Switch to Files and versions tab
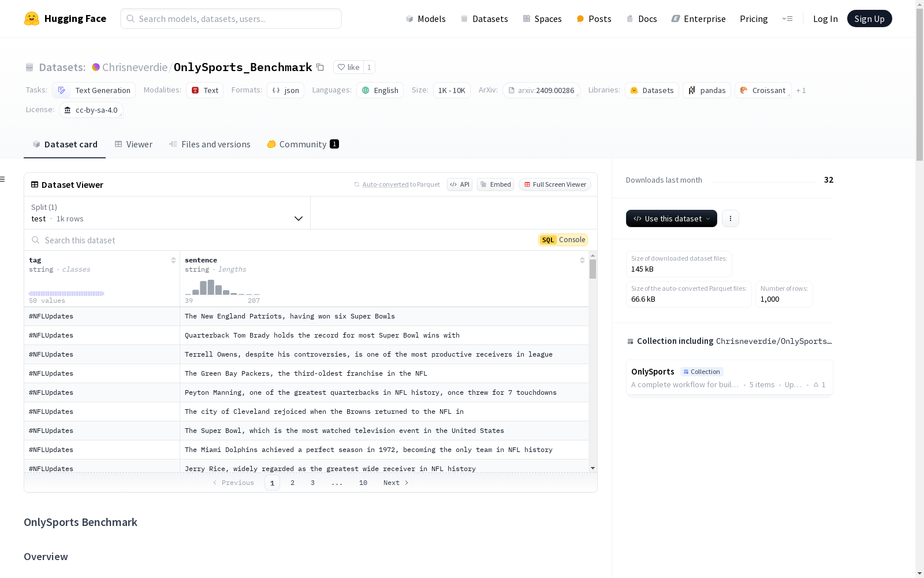The height and width of the screenshot is (578, 924). tap(210, 144)
